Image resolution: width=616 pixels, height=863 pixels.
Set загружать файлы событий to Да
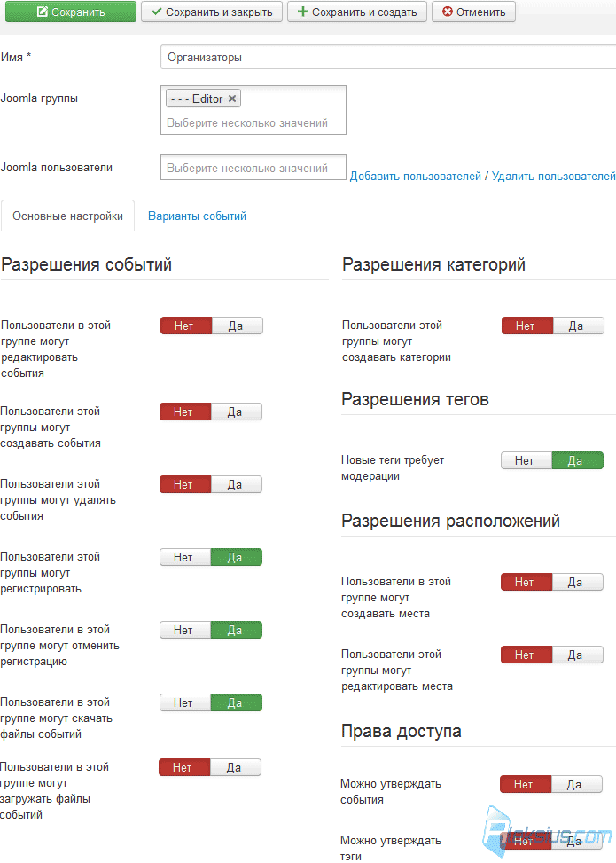point(236,767)
